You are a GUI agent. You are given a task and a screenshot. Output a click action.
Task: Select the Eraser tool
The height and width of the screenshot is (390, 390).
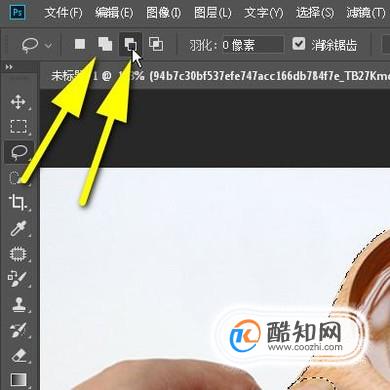(19, 355)
